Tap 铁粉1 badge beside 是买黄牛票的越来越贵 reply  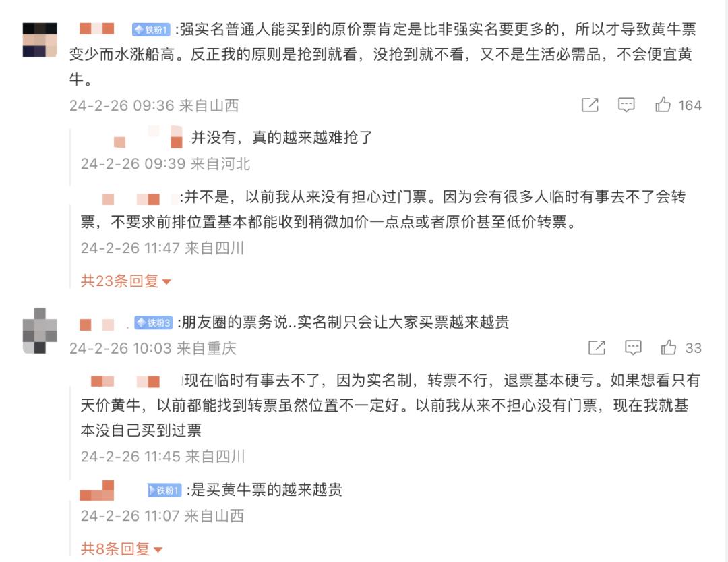pyautogui.click(x=164, y=490)
